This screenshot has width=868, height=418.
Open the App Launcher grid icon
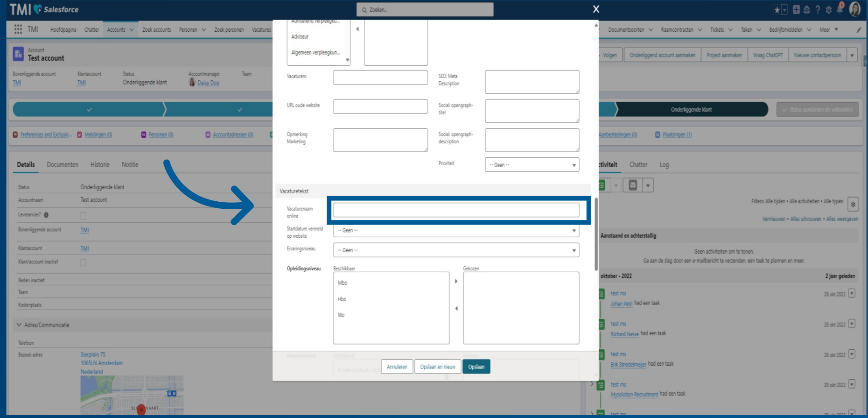pos(18,29)
